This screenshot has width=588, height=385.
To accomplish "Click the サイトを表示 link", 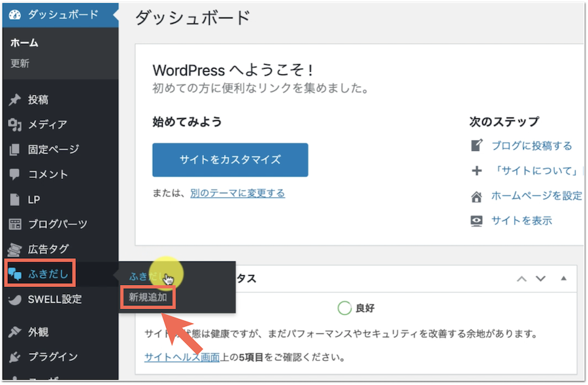I will click(x=521, y=220).
